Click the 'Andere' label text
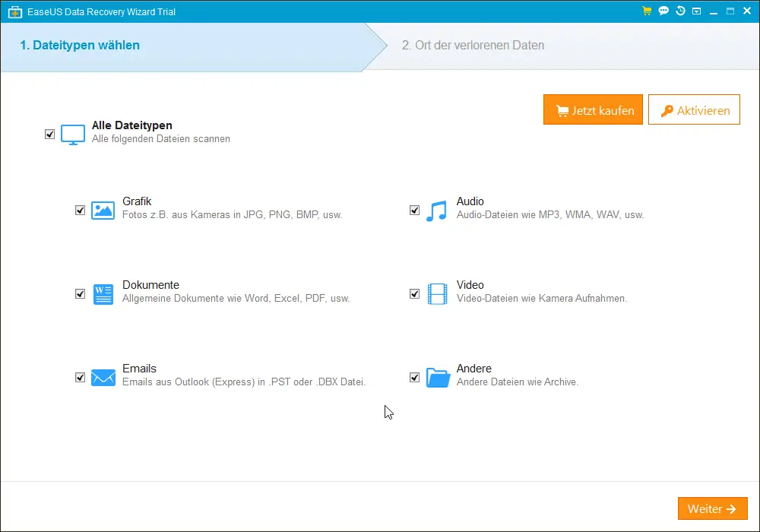The height and width of the screenshot is (532, 760). (474, 369)
